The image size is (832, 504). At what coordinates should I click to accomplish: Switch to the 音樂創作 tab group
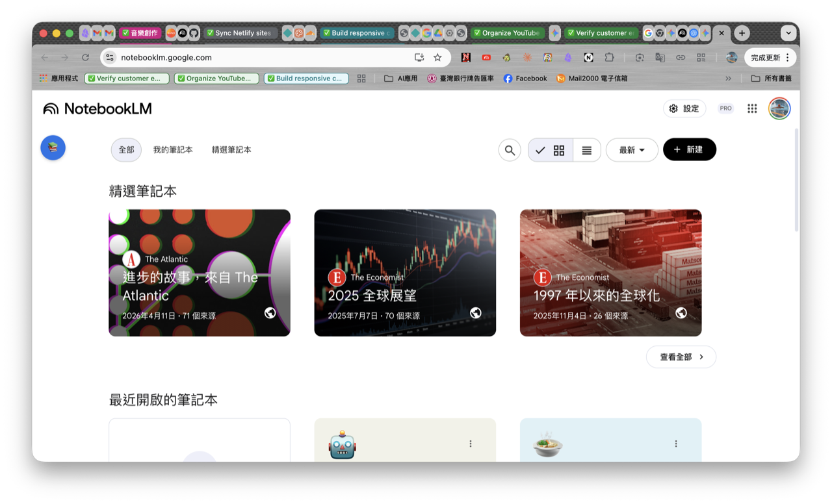coord(140,33)
